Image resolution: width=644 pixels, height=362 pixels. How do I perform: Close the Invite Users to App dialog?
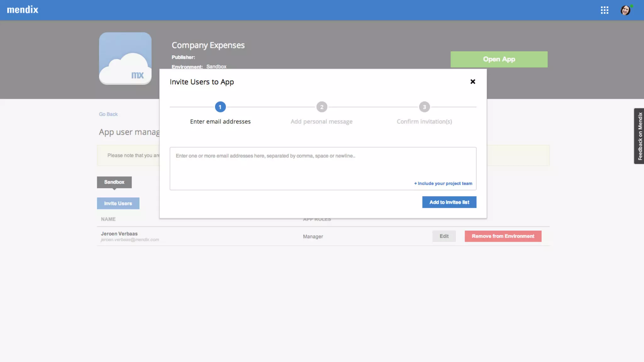coord(473,82)
